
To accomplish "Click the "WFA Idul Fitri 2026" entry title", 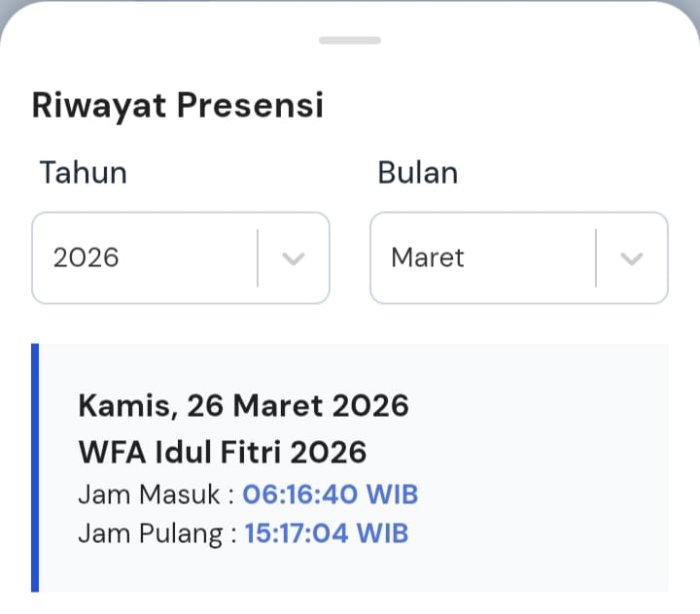I will pos(222,452).
